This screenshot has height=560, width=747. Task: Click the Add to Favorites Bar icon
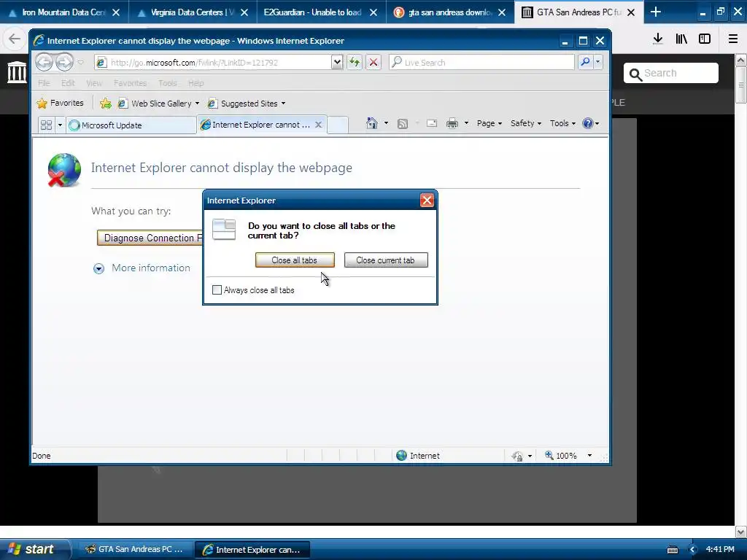pos(106,104)
